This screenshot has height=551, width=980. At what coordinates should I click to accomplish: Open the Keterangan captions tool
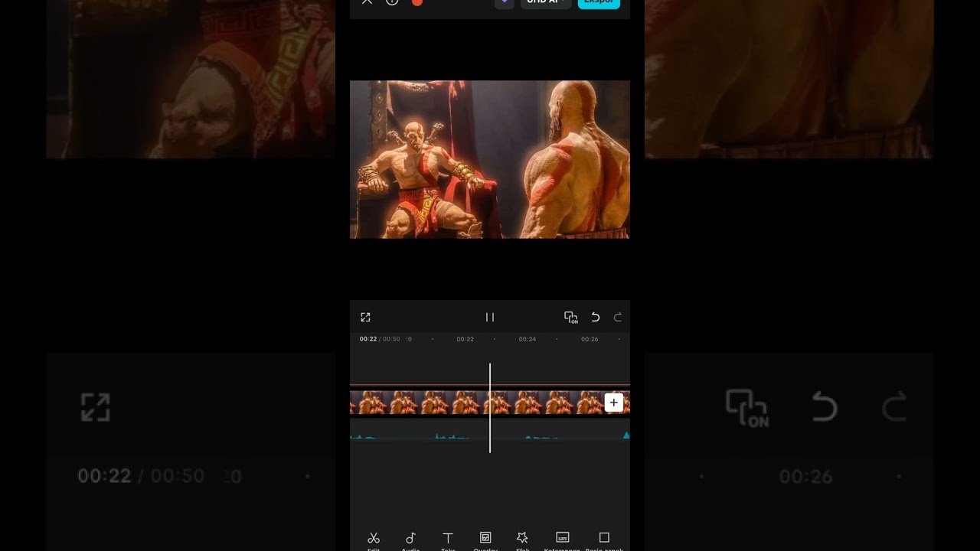click(x=562, y=540)
